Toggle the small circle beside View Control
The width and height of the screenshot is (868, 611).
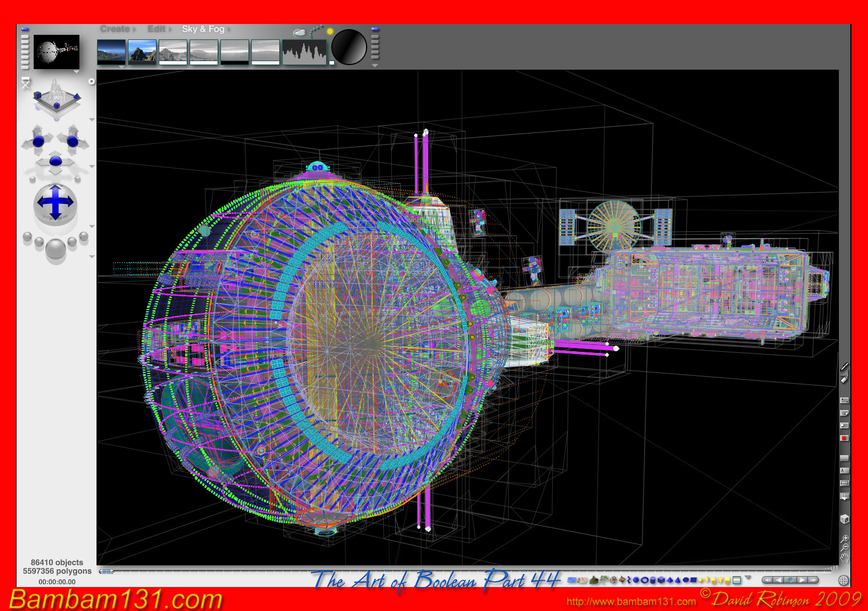coord(91,82)
